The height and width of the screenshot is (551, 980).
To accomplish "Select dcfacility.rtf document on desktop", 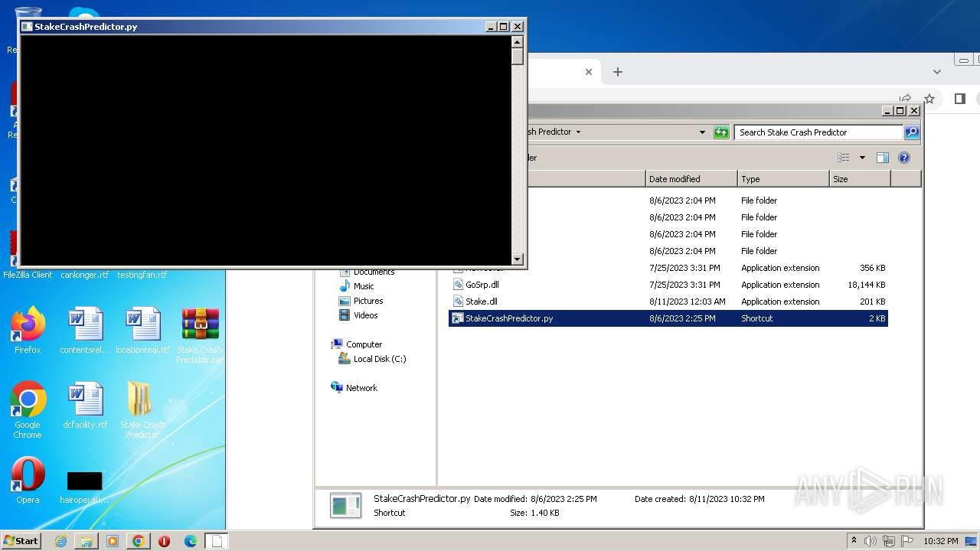I will pyautogui.click(x=85, y=406).
